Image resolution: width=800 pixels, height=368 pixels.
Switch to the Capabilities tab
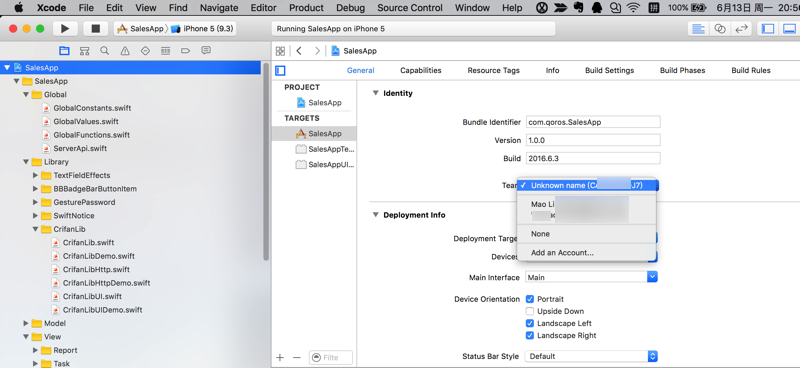[420, 70]
